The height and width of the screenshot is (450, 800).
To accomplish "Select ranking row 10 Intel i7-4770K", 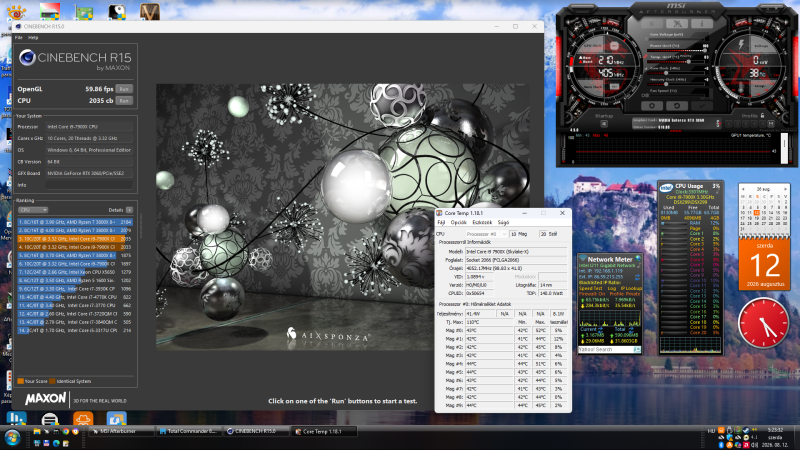I will 75,297.
